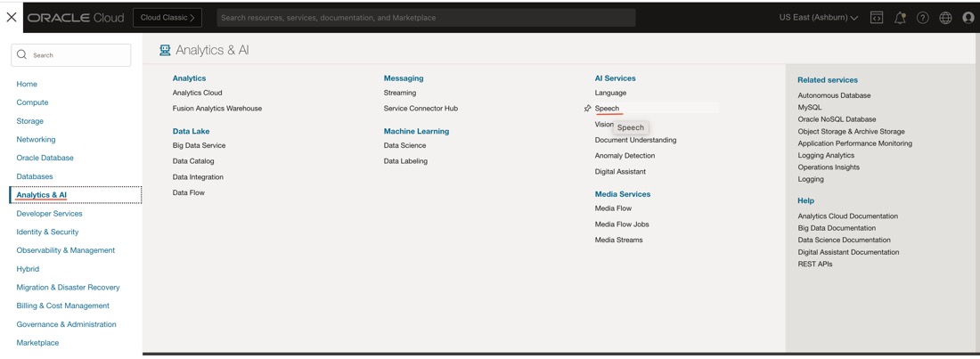Open the user profile avatar icon
980x359 pixels.
968,18
